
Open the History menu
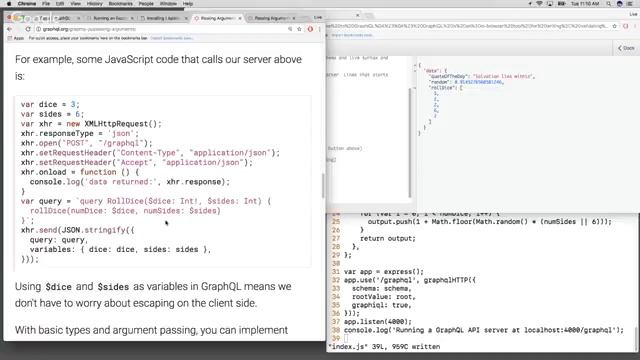[94, 4]
